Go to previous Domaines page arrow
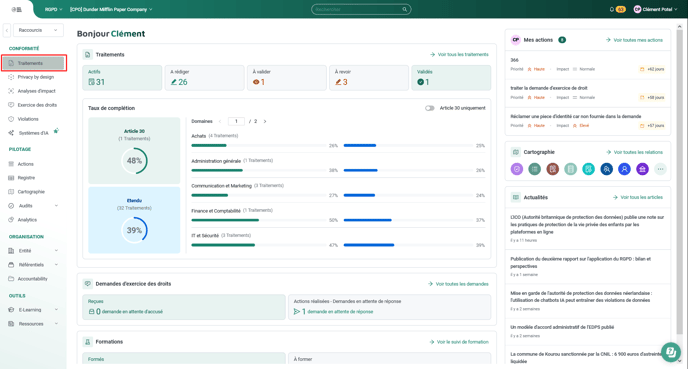Image resolution: width=688 pixels, height=369 pixels. click(x=220, y=122)
